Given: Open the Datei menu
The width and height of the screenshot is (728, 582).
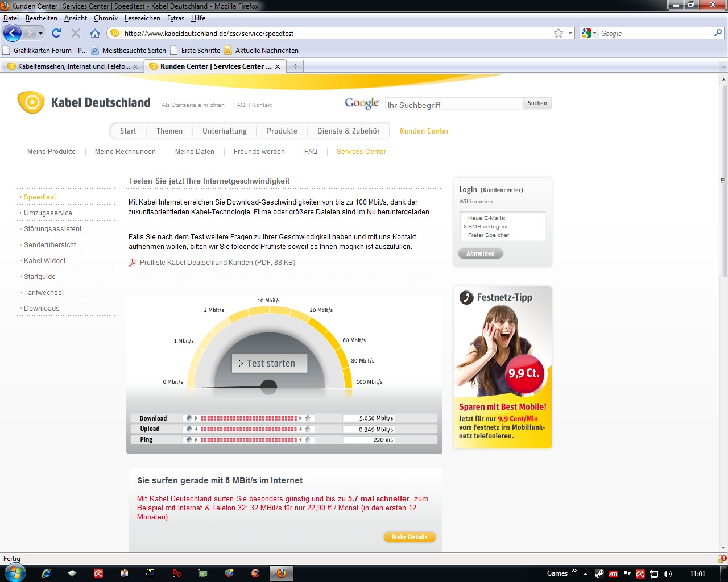Looking at the screenshot, I should 11,18.
